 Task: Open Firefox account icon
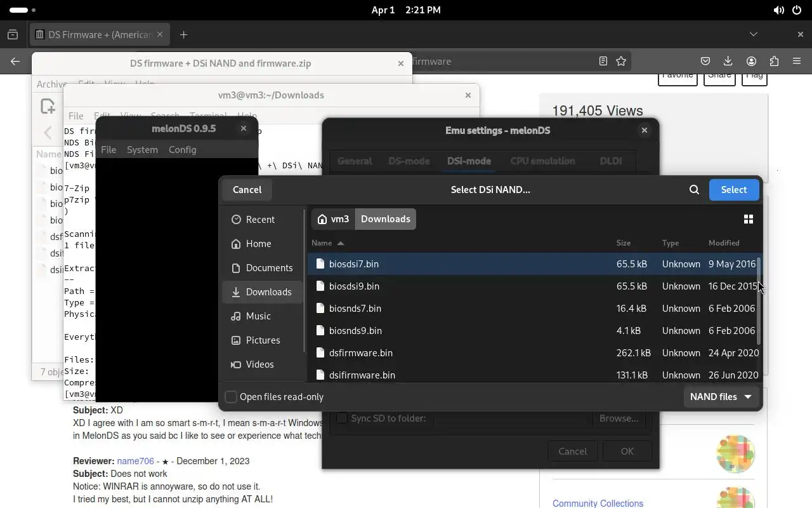coord(751,61)
